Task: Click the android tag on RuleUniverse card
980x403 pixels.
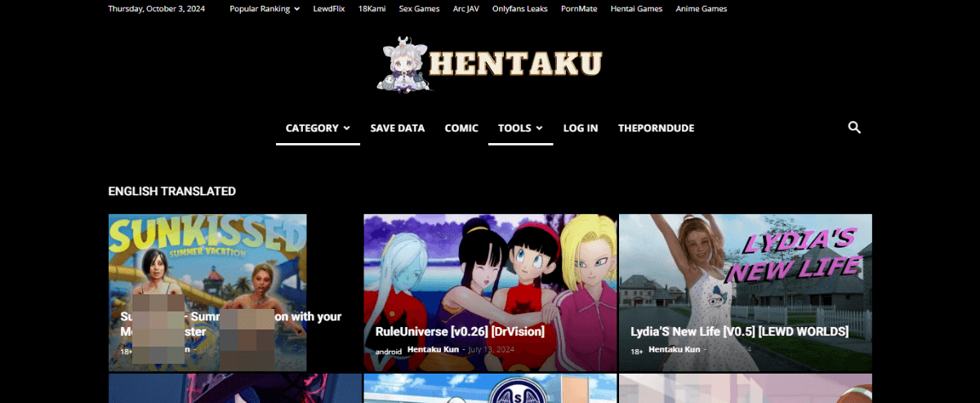Action: (x=388, y=352)
